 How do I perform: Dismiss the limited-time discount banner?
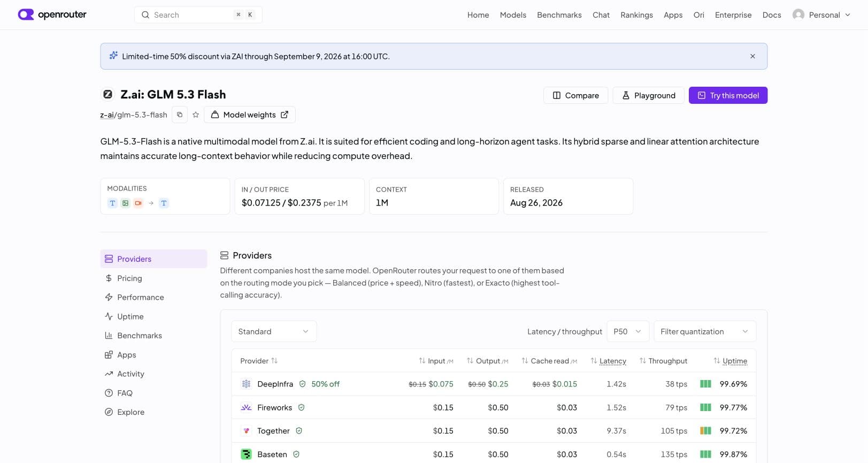tap(752, 56)
